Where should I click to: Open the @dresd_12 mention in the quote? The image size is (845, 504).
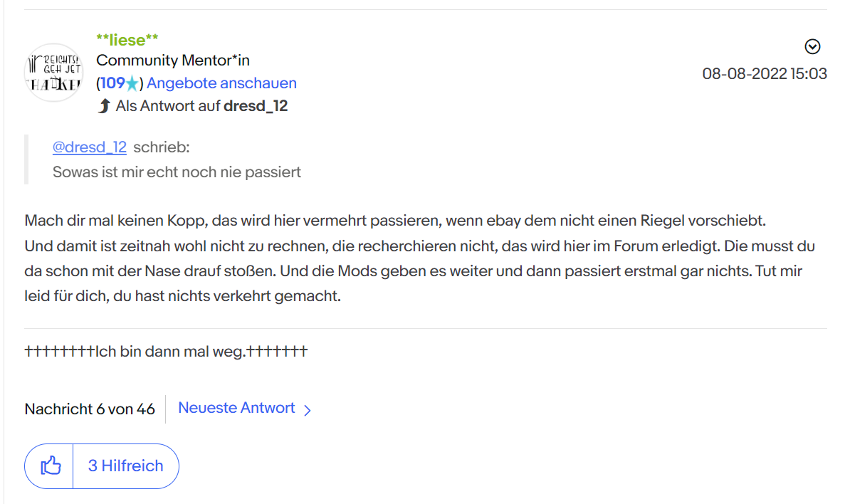90,147
